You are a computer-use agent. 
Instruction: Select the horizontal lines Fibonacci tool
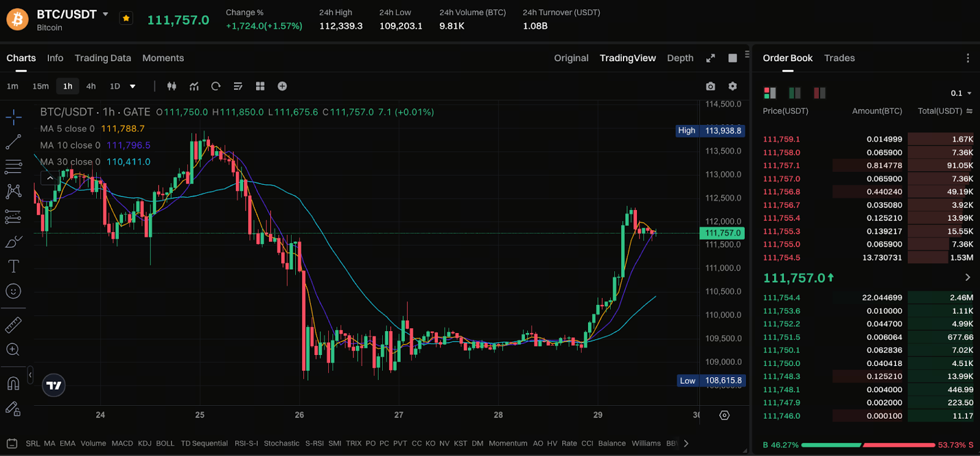(13, 166)
